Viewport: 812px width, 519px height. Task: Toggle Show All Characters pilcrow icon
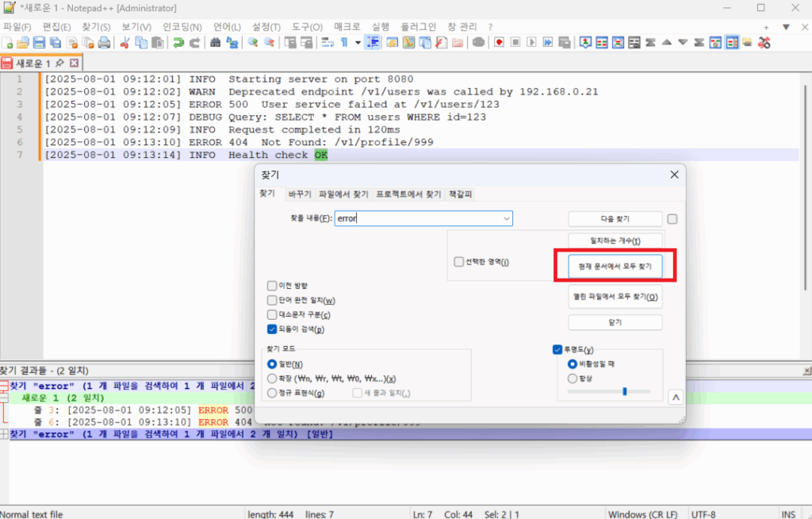(345, 43)
